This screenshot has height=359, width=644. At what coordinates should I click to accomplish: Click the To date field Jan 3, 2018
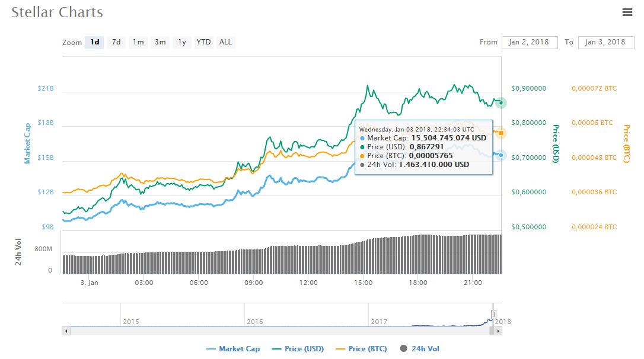[606, 42]
